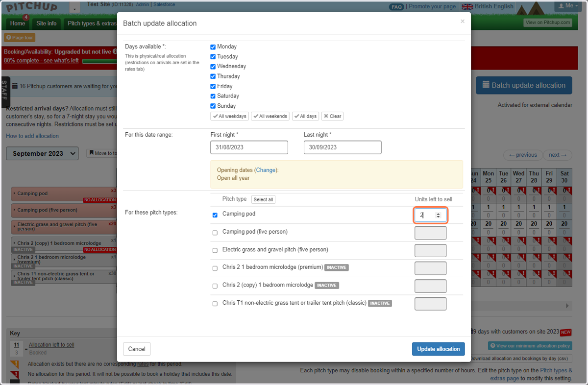Viewport: 588px width, 385px height.
Task: Clear all selected days
Action: (x=332, y=116)
